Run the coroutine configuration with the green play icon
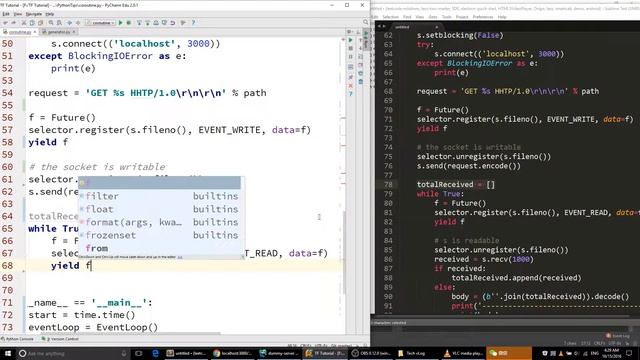Viewport: 640px width, 360px height. pyautogui.click(x=120, y=23)
